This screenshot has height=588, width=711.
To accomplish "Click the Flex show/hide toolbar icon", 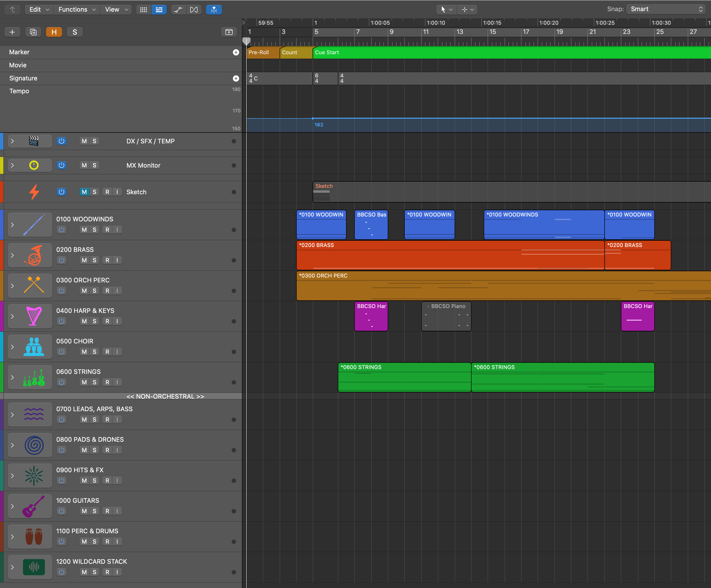I will tap(194, 9).
